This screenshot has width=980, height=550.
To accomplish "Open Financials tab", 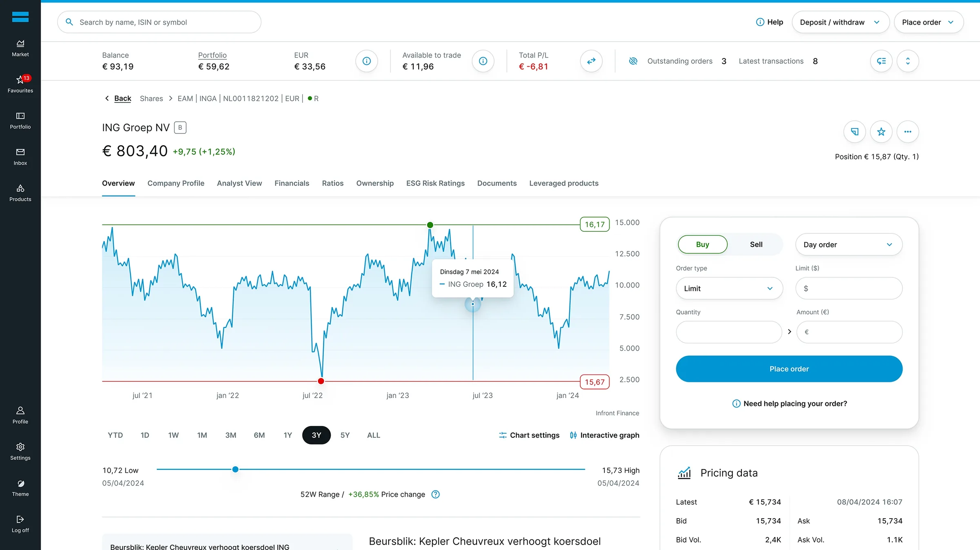I will (x=292, y=183).
